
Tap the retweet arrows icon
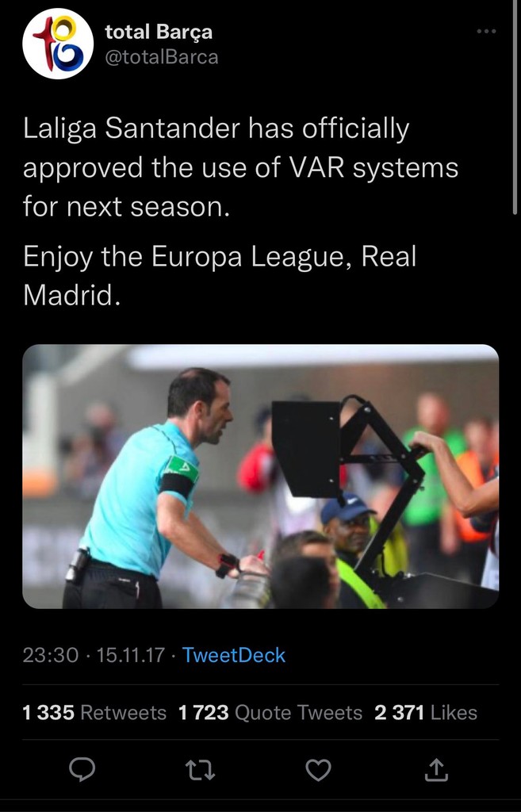[201, 770]
